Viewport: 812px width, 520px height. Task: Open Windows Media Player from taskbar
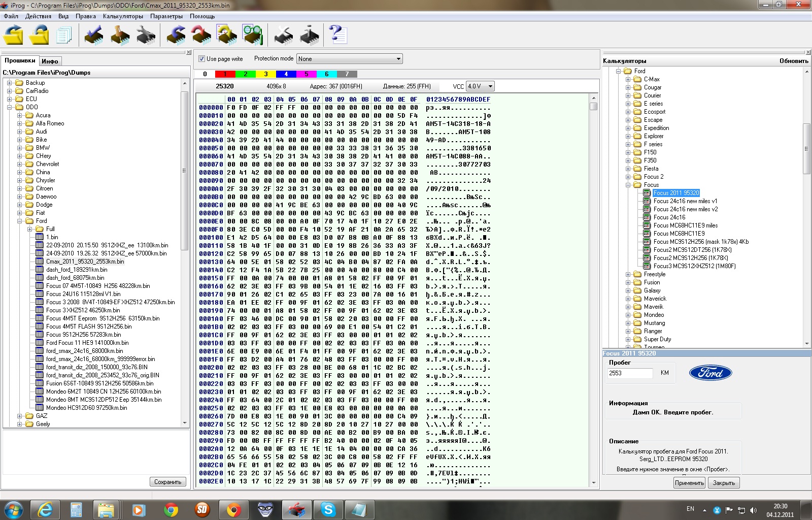point(138,509)
